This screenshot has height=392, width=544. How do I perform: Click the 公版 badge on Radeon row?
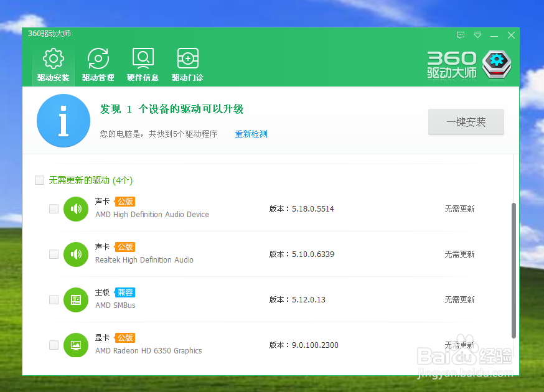click(125, 338)
